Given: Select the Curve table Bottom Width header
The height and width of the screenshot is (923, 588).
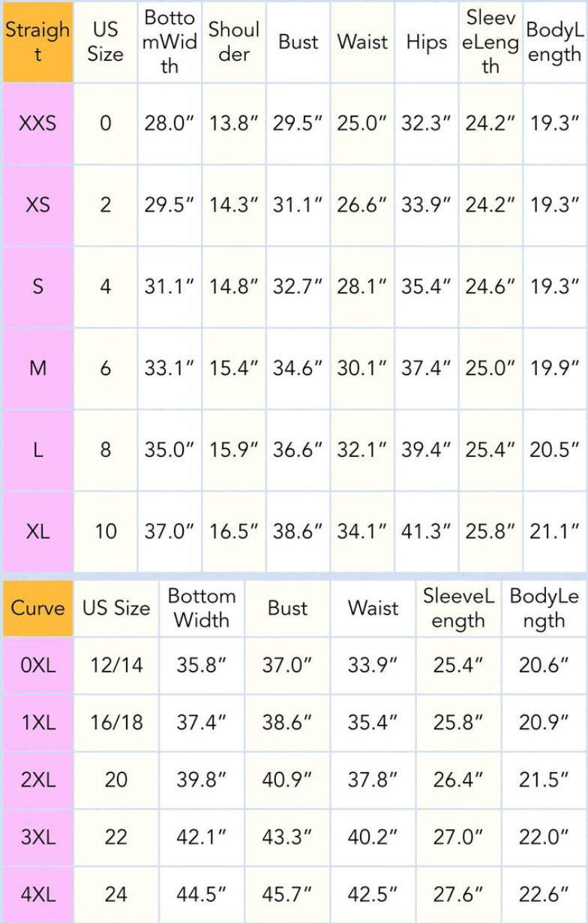Looking at the screenshot, I should click(x=202, y=608).
